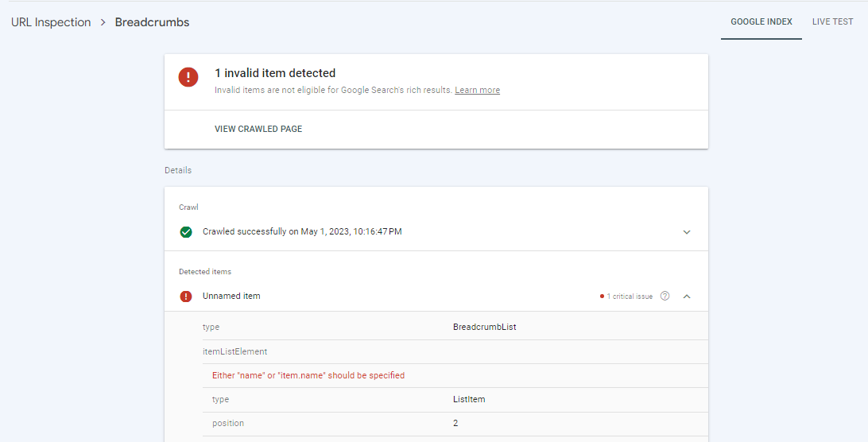
Task: Click the green crawled successfully checkmark icon
Action: (x=186, y=232)
